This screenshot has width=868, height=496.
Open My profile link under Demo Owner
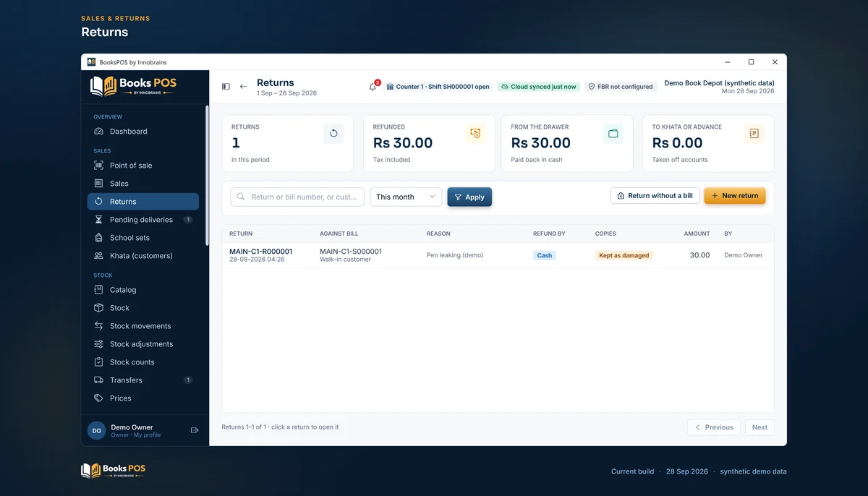[148, 435]
